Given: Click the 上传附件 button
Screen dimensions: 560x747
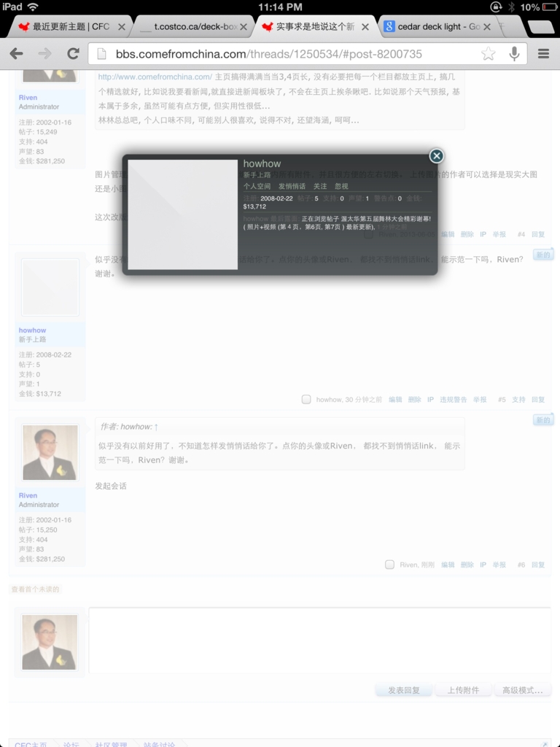Looking at the screenshot, I should tap(463, 690).
